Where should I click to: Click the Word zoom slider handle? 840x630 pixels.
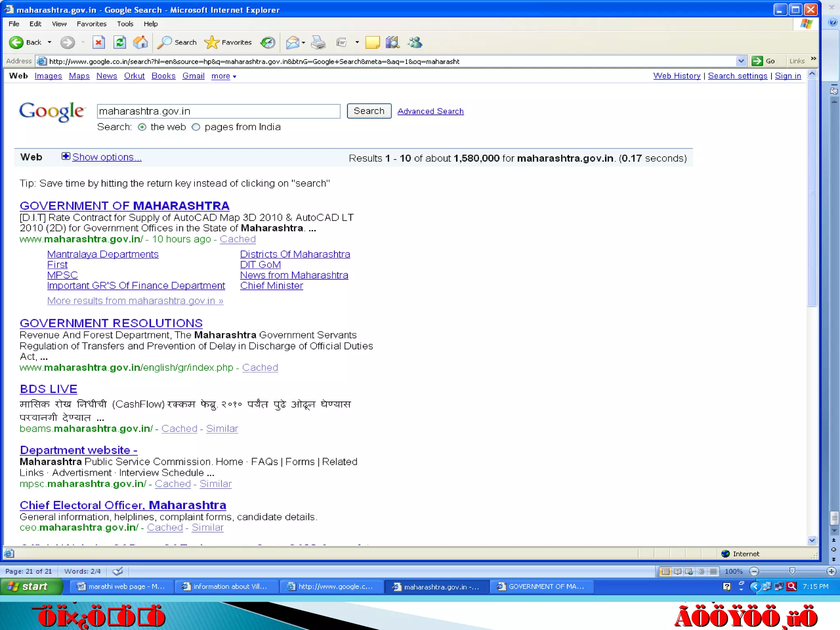(792, 571)
